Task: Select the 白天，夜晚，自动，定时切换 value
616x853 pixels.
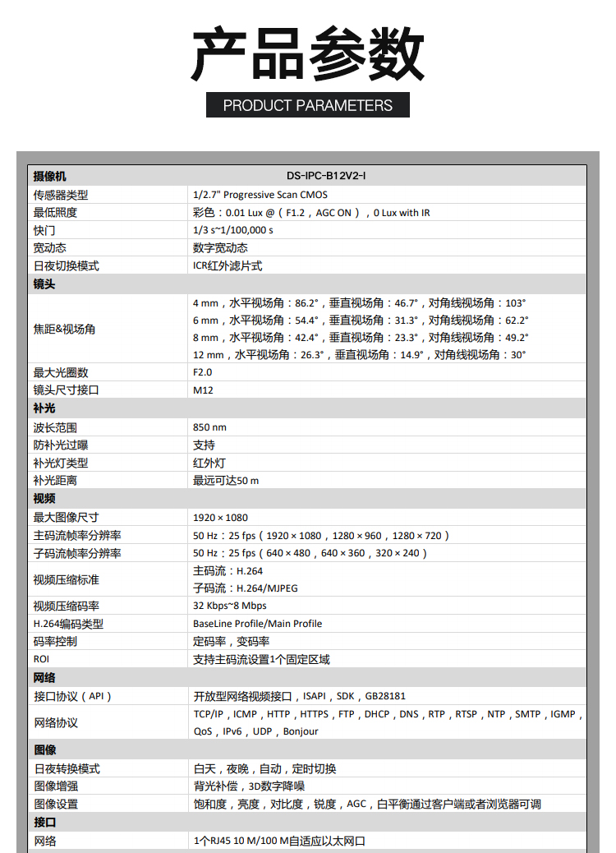Action: 264,769
